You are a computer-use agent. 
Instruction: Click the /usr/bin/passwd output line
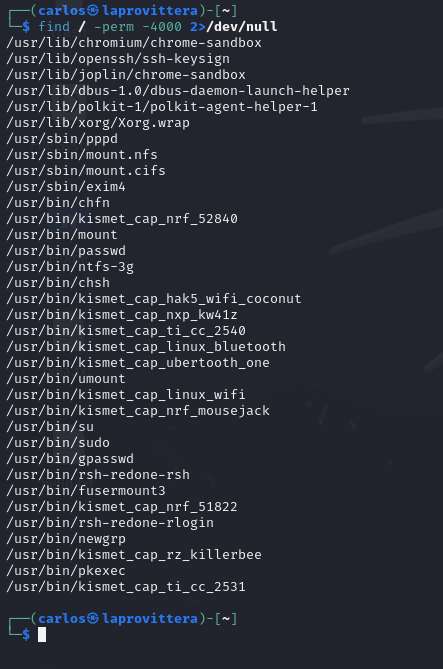click(66, 250)
